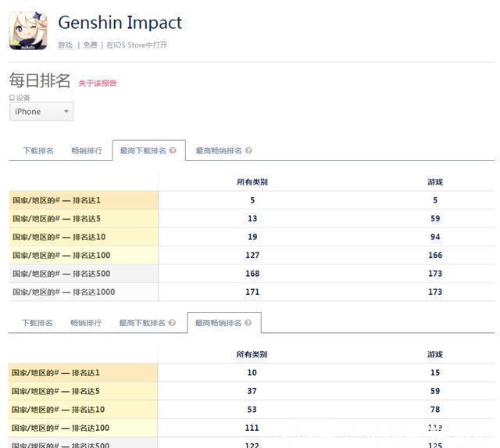
Task: Click value 127 in download table
Action: click(x=252, y=255)
